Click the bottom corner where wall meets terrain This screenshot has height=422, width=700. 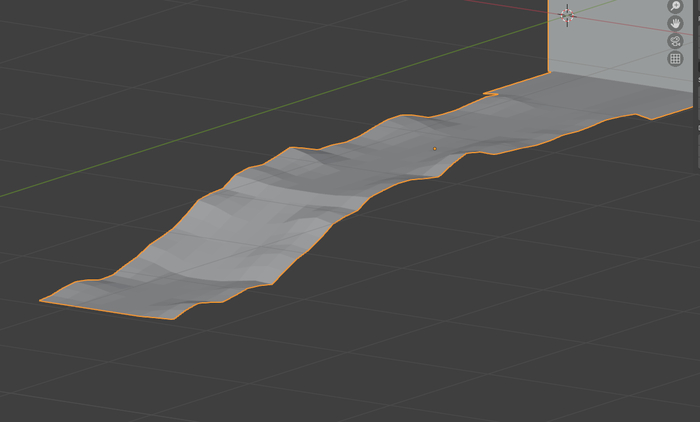pyautogui.click(x=549, y=73)
